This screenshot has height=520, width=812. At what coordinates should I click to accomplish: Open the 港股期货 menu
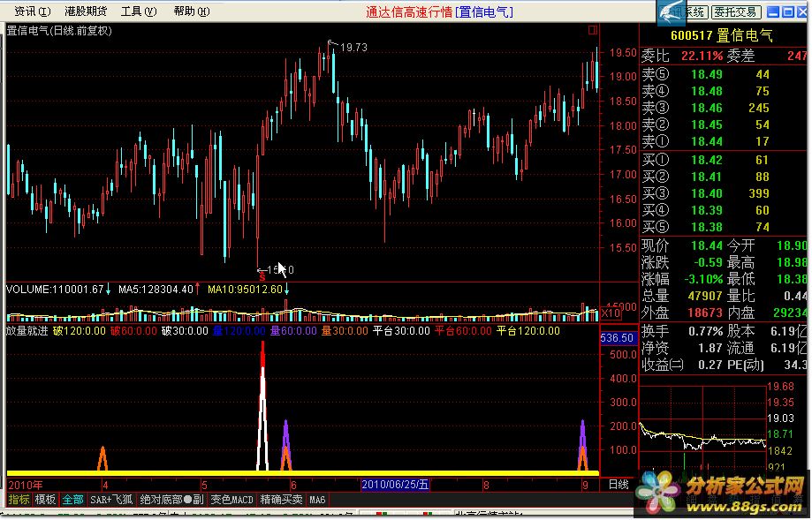coord(86,11)
